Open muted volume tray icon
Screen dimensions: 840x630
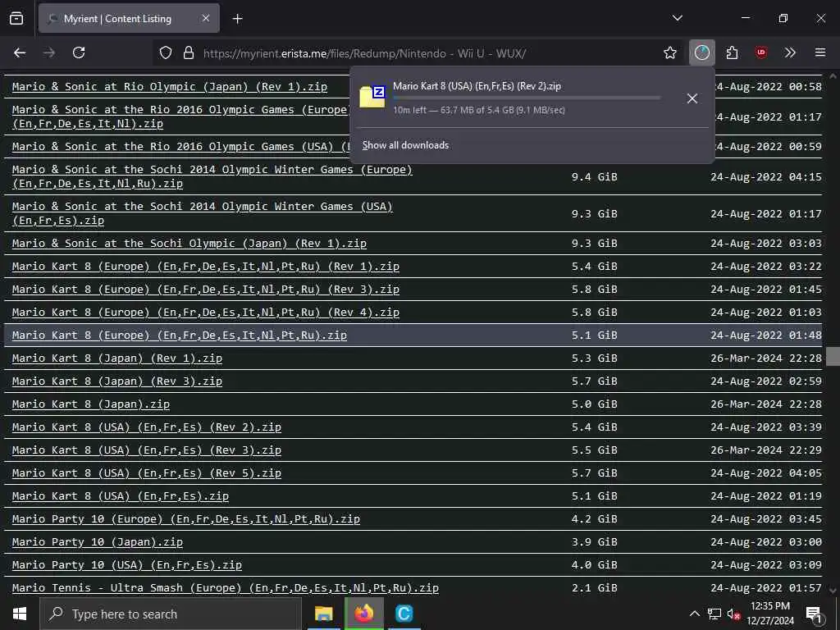click(x=733, y=614)
